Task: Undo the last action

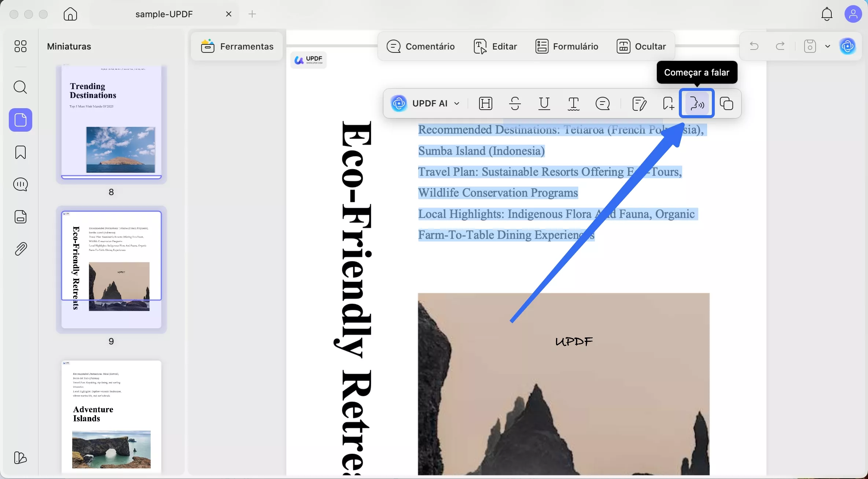Action: pyautogui.click(x=754, y=46)
